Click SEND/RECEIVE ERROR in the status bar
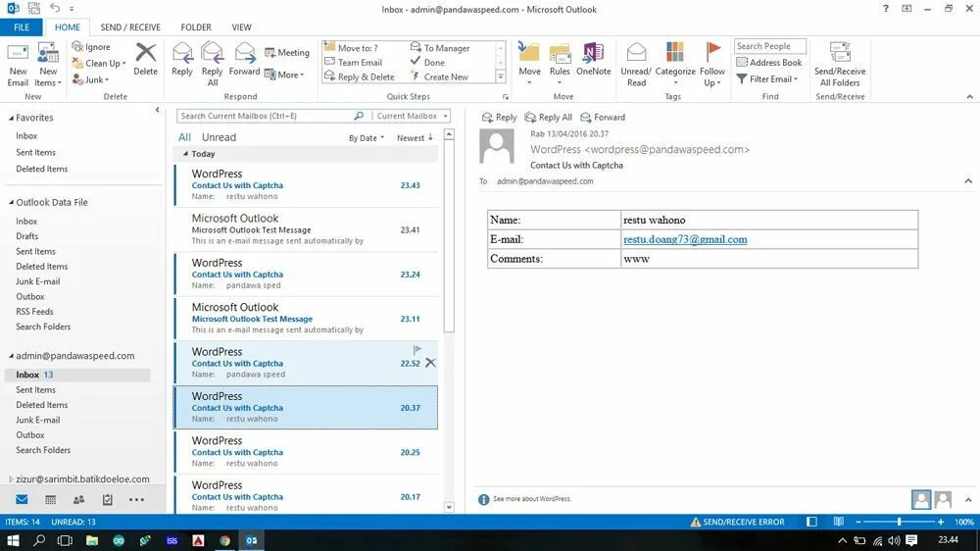 [738, 522]
